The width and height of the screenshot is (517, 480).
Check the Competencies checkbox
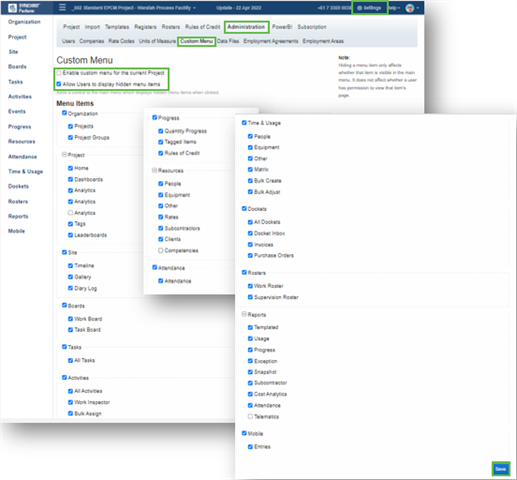160,250
